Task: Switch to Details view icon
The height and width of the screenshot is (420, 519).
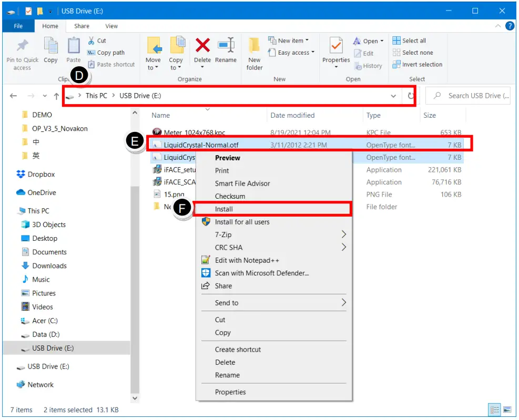Action: (494, 410)
